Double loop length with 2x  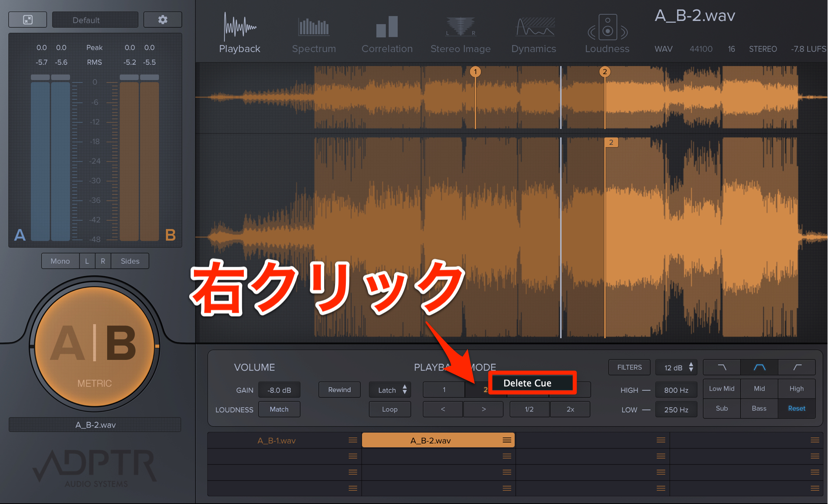pyautogui.click(x=570, y=409)
